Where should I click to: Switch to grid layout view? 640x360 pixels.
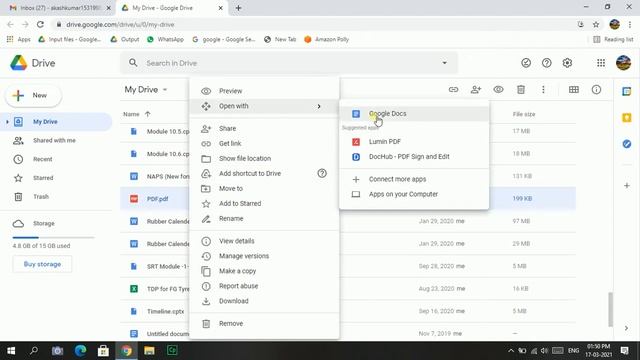tap(574, 89)
